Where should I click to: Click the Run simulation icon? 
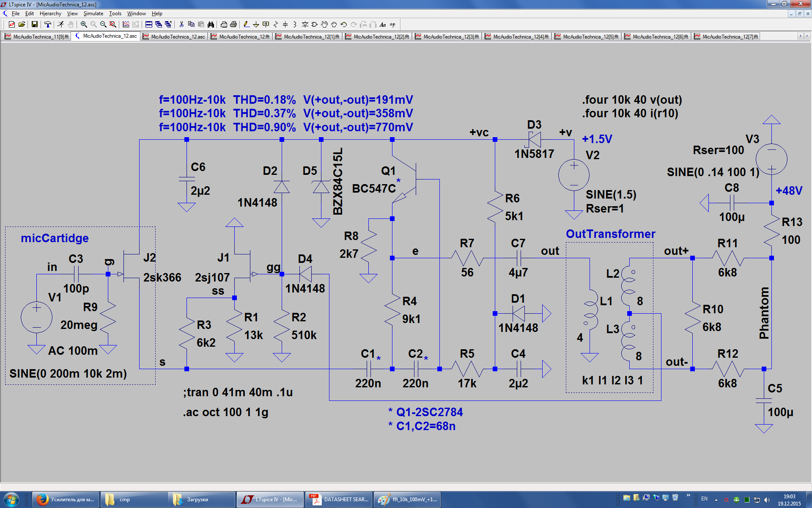60,25
